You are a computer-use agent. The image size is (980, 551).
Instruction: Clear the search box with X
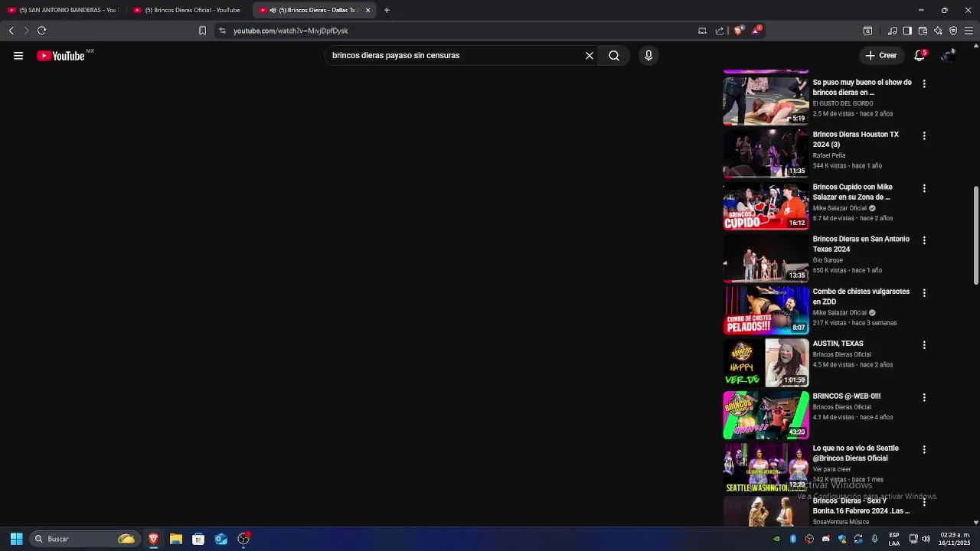590,55
